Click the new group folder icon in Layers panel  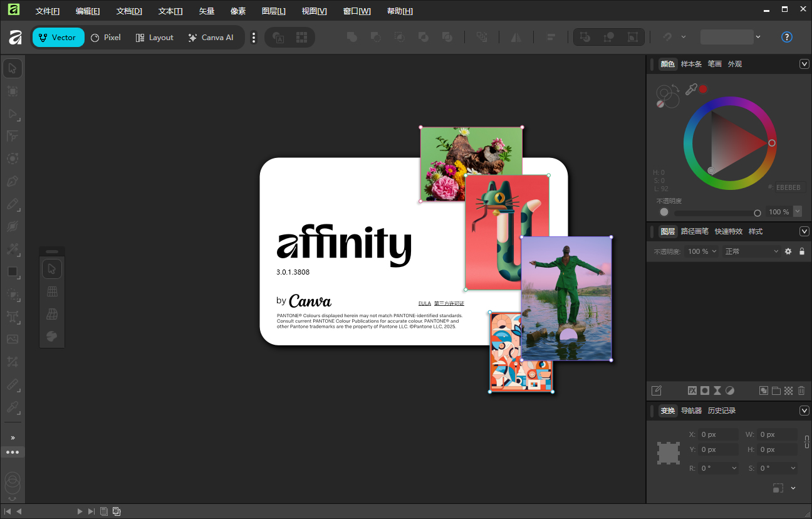[776, 391]
